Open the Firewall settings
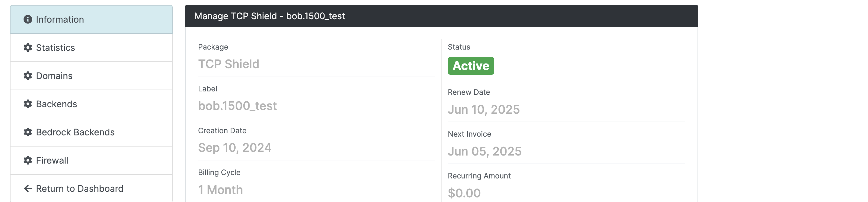The image size is (868, 202). click(x=91, y=160)
